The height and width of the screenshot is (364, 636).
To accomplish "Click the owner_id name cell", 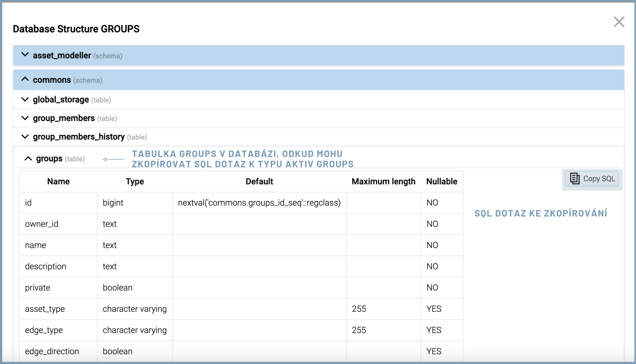I will click(42, 224).
